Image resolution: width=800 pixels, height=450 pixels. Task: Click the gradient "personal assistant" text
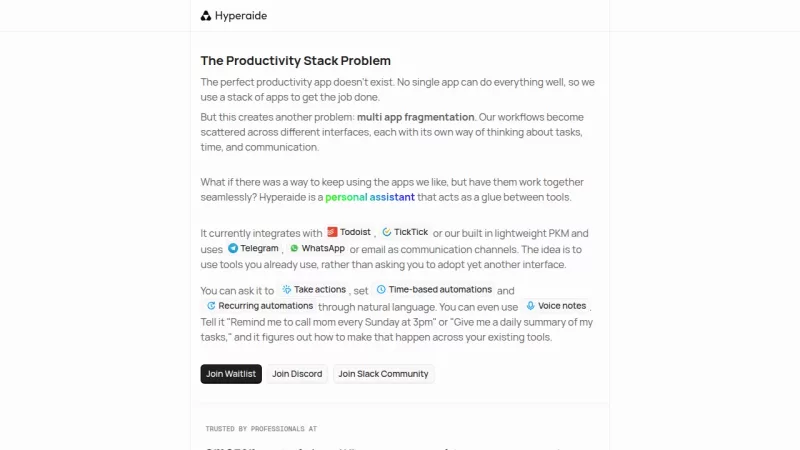pos(370,198)
